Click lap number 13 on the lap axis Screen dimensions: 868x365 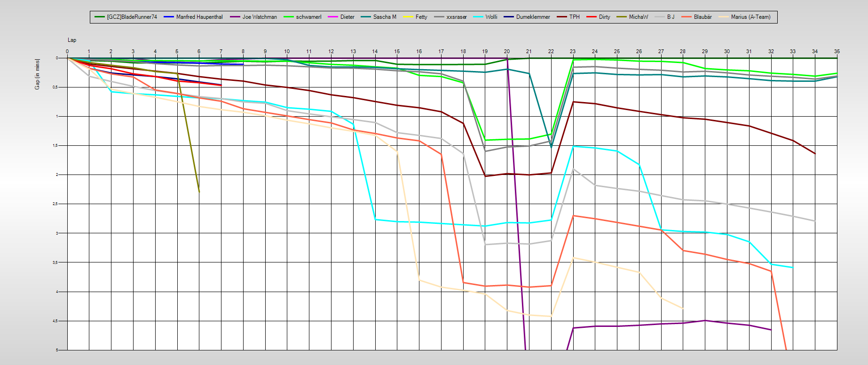point(353,51)
